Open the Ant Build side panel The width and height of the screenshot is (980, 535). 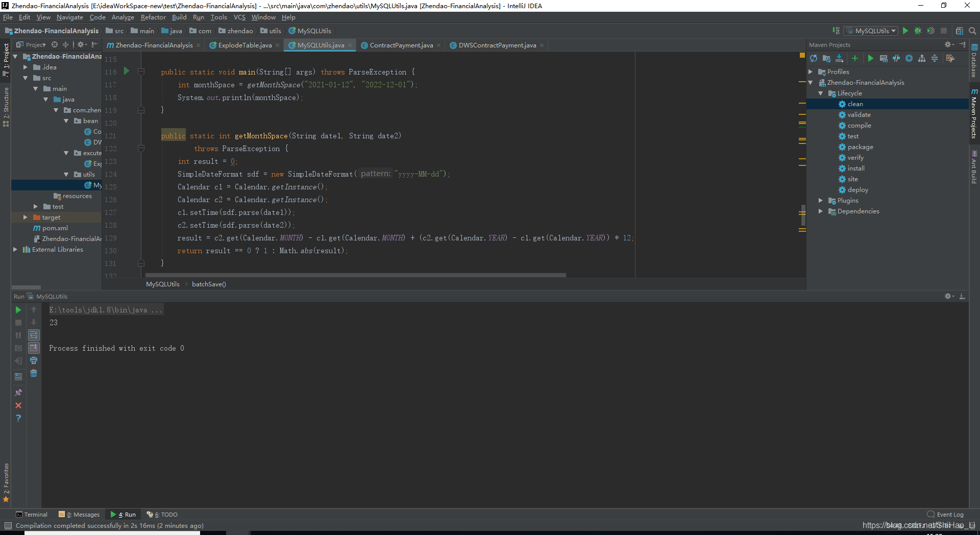click(974, 167)
